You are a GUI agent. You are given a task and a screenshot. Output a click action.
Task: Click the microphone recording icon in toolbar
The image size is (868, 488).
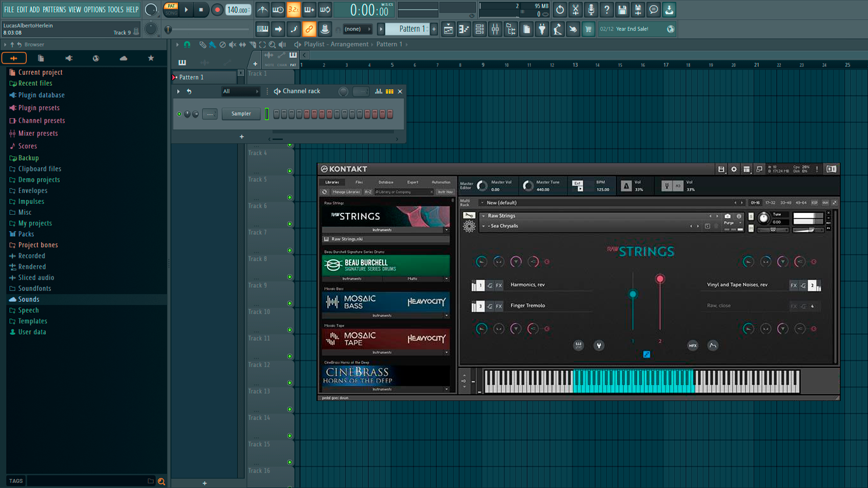point(591,10)
